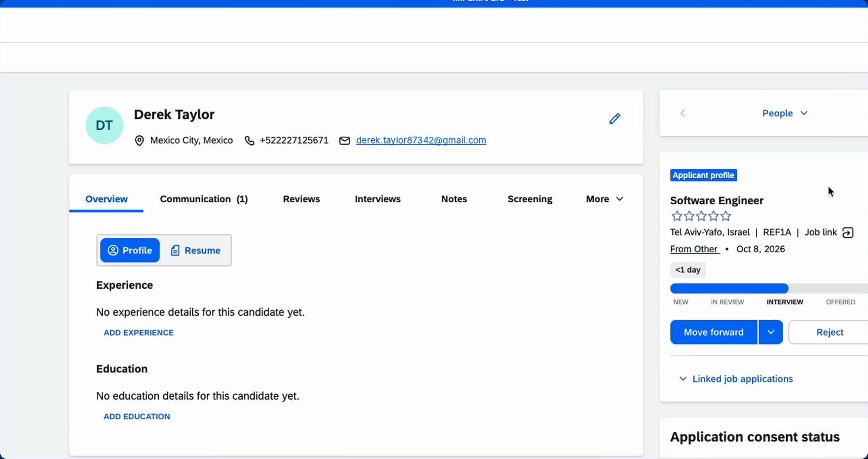Click the Move forward button
The image size is (868, 459).
tap(714, 332)
